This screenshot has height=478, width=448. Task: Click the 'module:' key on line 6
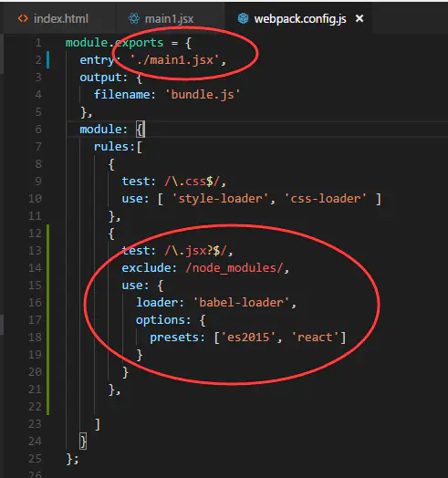(103, 130)
